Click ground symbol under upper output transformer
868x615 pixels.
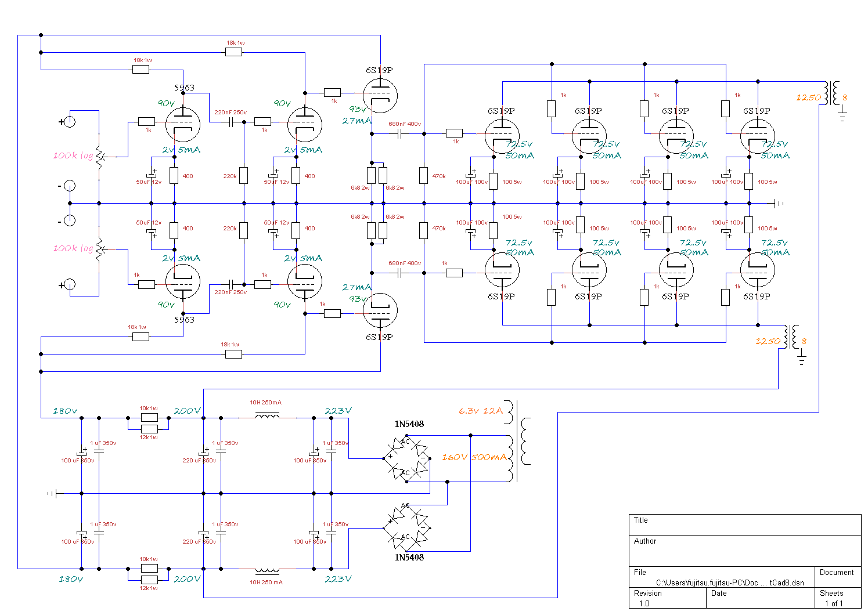842,116
